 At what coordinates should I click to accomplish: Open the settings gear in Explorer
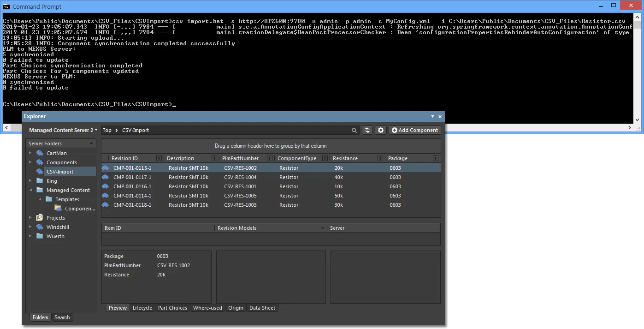pos(381,130)
